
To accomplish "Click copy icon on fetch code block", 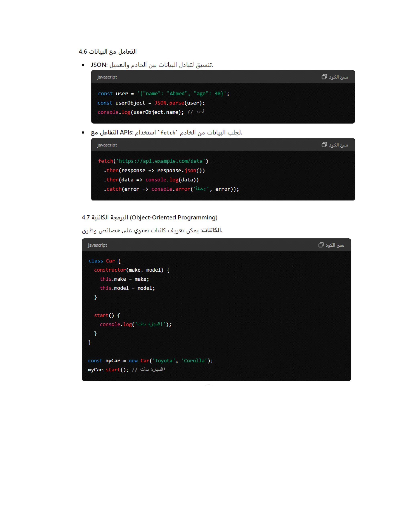I will [x=324, y=145].
